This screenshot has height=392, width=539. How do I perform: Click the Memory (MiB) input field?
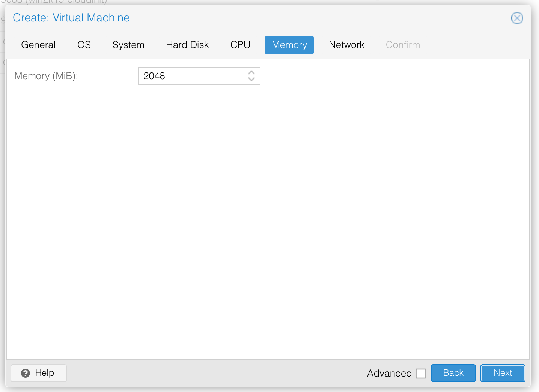[191, 76]
